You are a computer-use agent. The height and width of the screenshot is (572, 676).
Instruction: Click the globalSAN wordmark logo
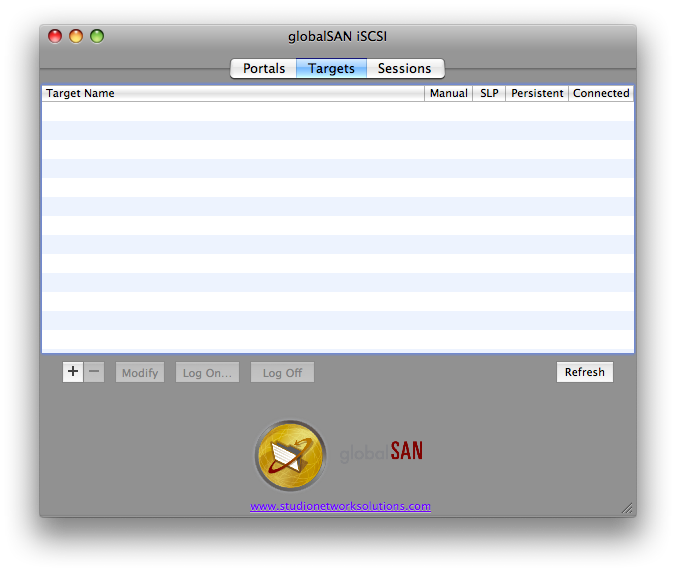point(381,452)
